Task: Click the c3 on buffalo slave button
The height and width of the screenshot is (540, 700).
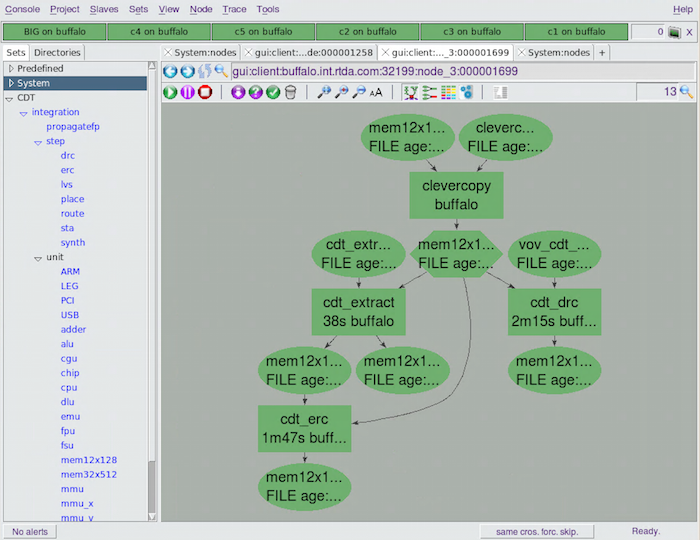Action: pos(472,32)
